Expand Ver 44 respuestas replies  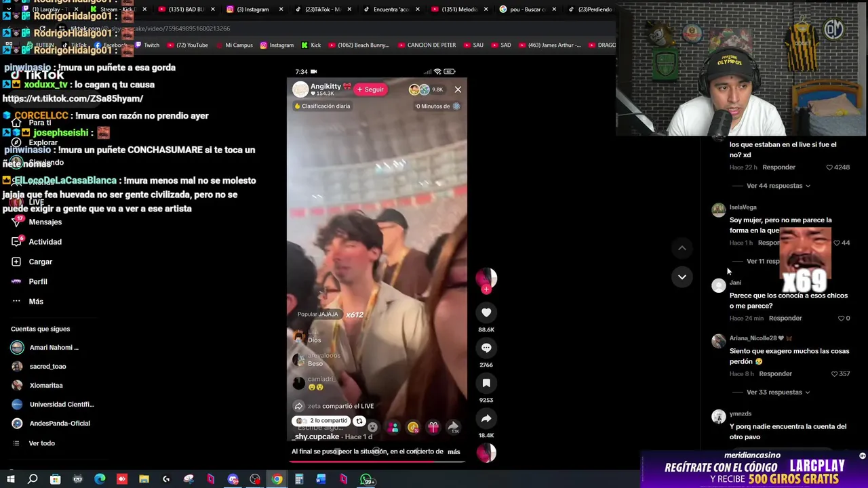pos(778,186)
